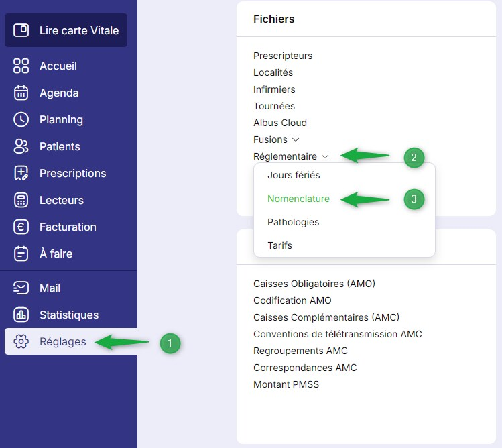Go to Caisses Obligatoires (AMO)
The width and height of the screenshot is (502, 448).
tap(314, 284)
